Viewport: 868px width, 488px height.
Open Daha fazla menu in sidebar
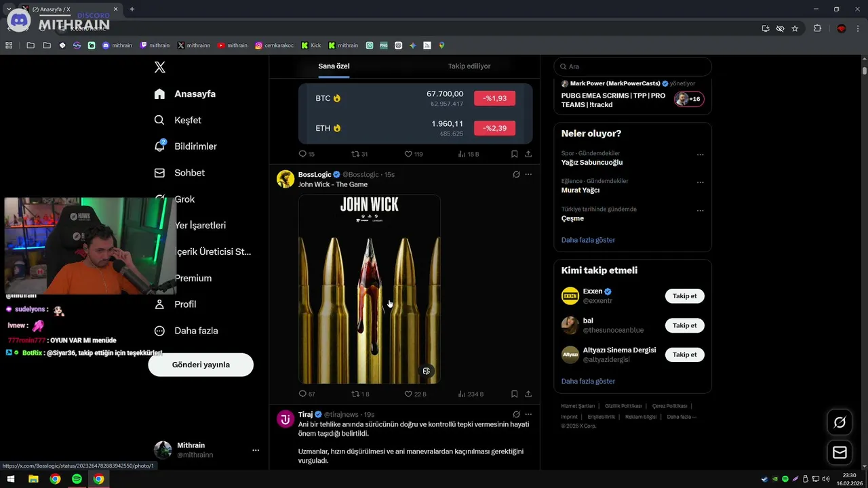[x=186, y=331]
